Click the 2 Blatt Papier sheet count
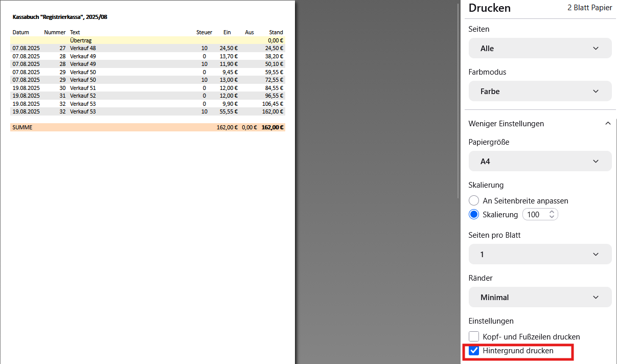617x364 pixels. pos(589,8)
